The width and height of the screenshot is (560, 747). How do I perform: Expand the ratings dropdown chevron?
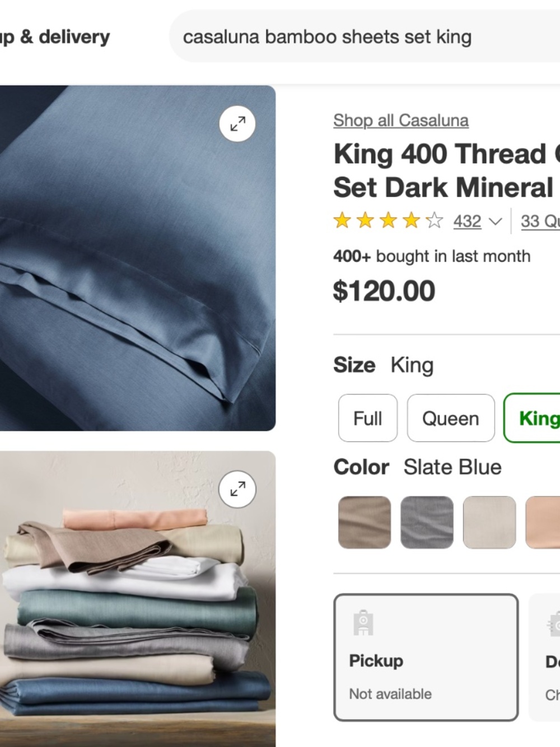point(495,222)
